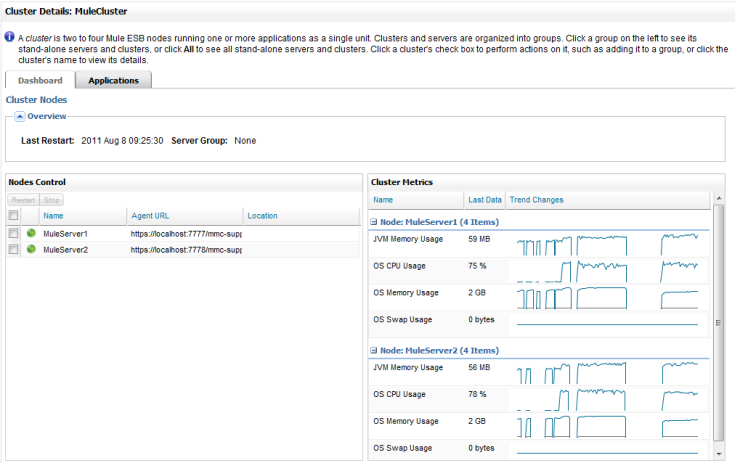This screenshot has width=735, height=463.
Task: Click the https://localhost:7777 agent URL cell
Action: 186,233
